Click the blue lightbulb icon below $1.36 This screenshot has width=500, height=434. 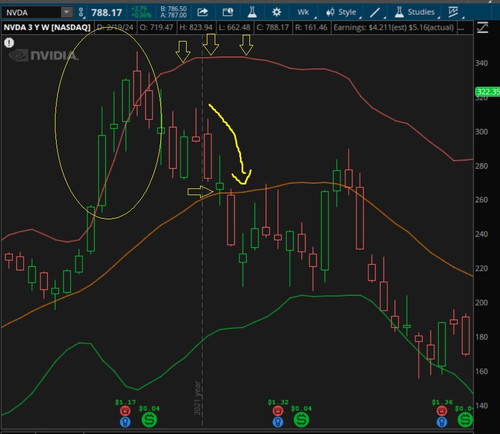(x=442, y=422)
